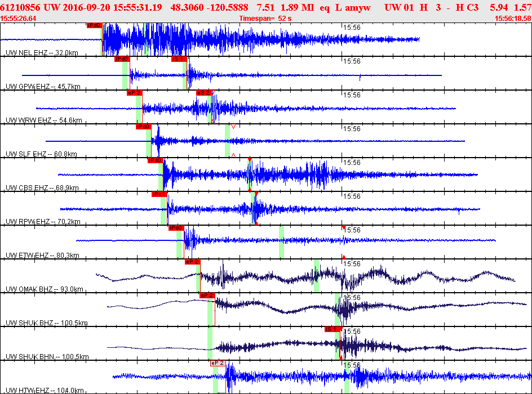Click the iPd0 pick flag on NEL trace

[94, 25]
